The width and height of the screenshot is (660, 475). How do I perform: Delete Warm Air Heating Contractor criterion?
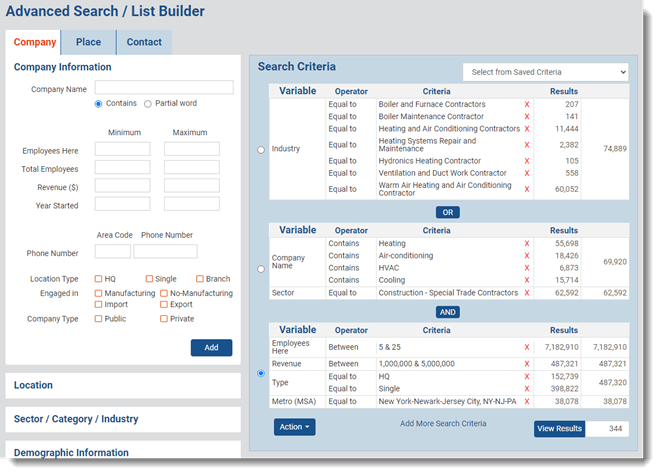pos(527,189)
